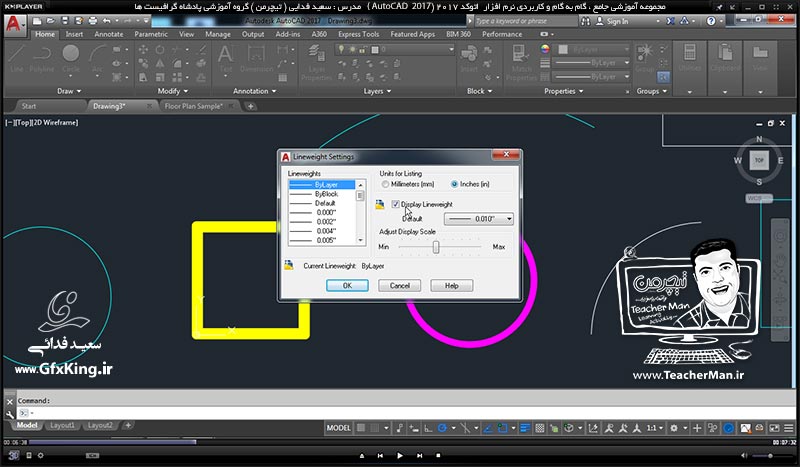
Task: Click the Undo arrow in quick access toolbar
Action: pos(106,21)
